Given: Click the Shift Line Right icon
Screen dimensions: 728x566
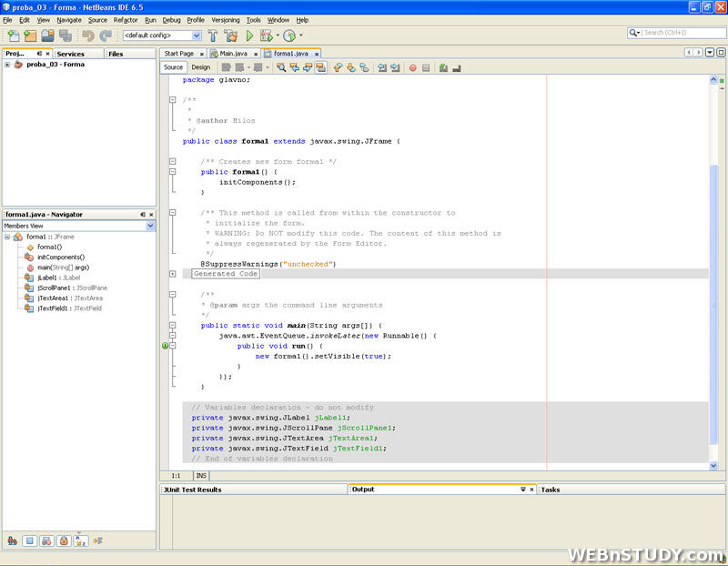Looking at the screenshot, I should (395, 67).
